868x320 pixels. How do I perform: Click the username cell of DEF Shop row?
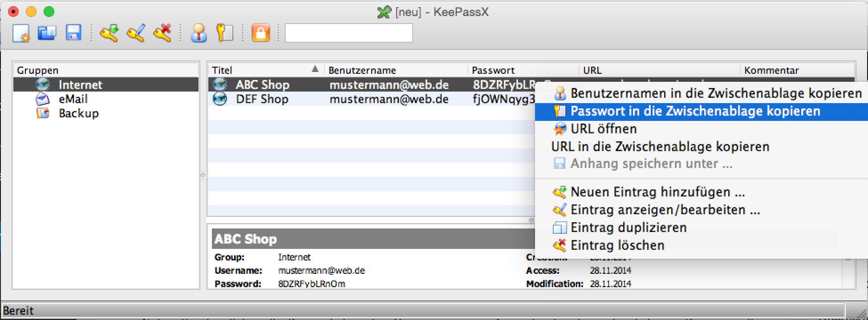(x=389, y=99)
